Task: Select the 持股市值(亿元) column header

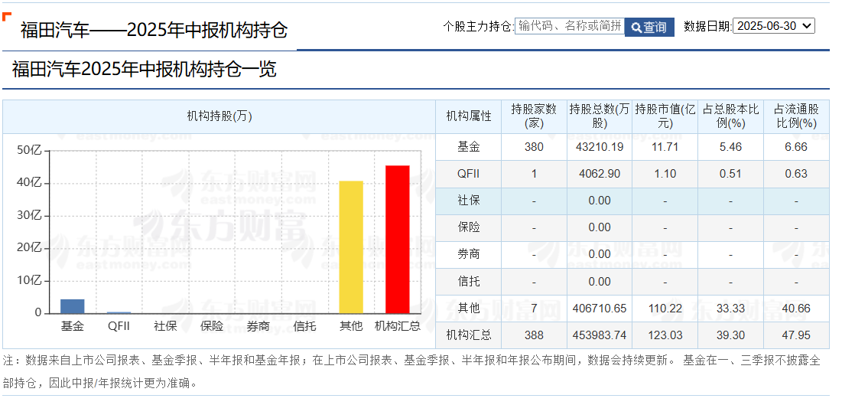Action: 665,116
